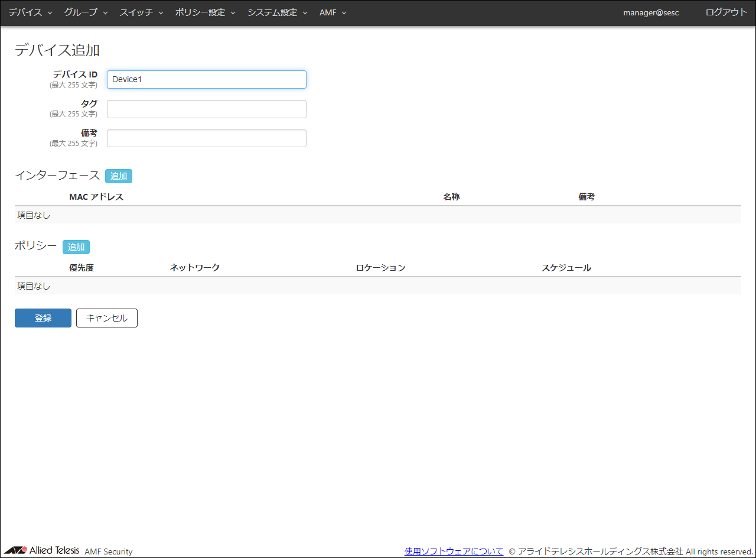Click the MAC アドレス column header
Screen dimensions: 756x558
[x=96, y=197]
